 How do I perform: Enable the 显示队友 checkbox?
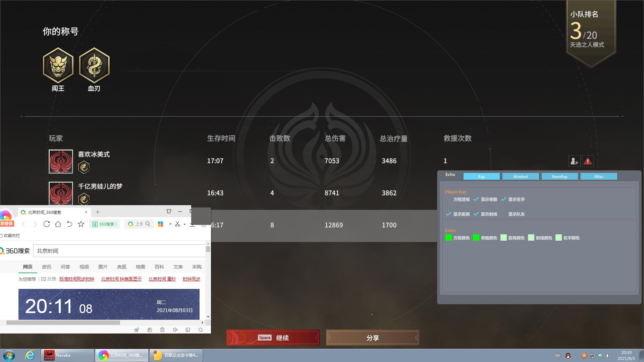(x=503, y=214)
